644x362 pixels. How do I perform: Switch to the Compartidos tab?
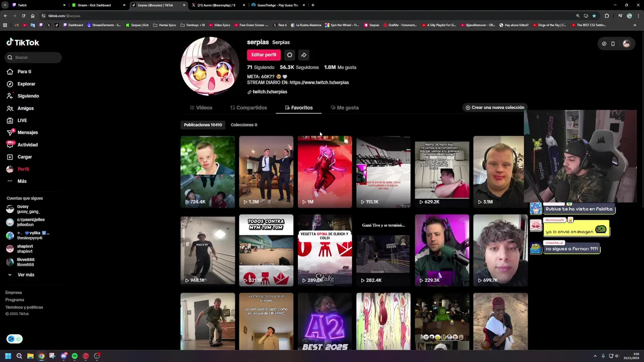pyautogui.click(x=249, y=108)
